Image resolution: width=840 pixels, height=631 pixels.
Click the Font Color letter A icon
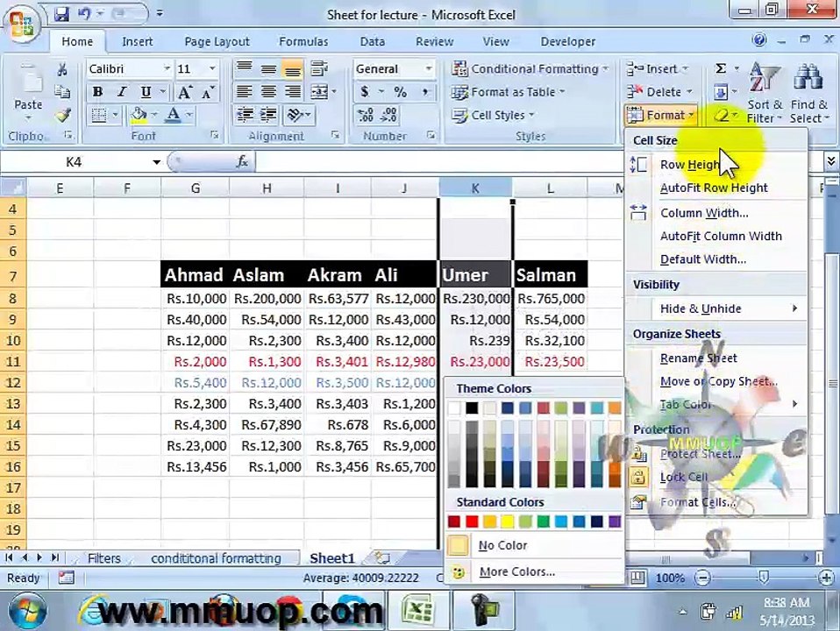[173, 115]
